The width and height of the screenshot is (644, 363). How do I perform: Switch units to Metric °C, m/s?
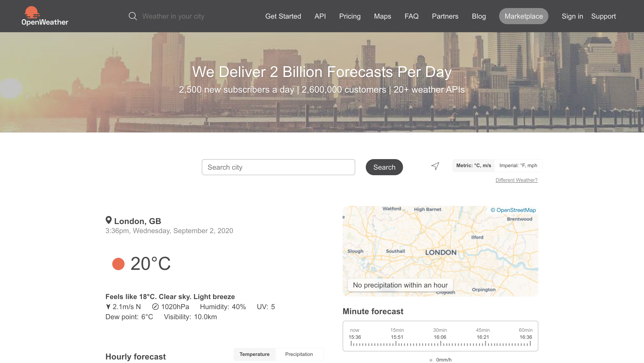click(x=473, y=165)
